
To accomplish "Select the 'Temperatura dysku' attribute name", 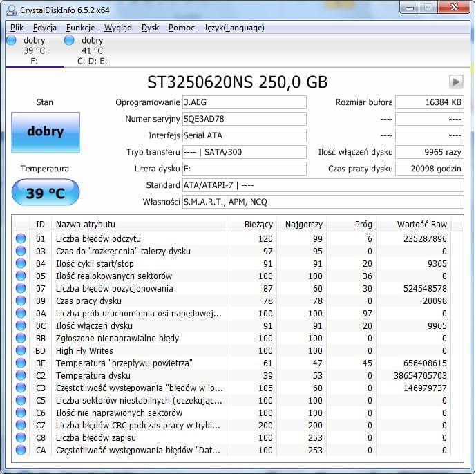I will [x=93, y=376].
